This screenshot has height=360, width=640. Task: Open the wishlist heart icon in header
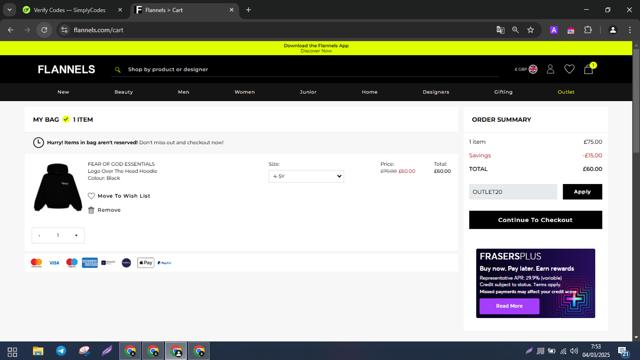[x=569, y=69]
